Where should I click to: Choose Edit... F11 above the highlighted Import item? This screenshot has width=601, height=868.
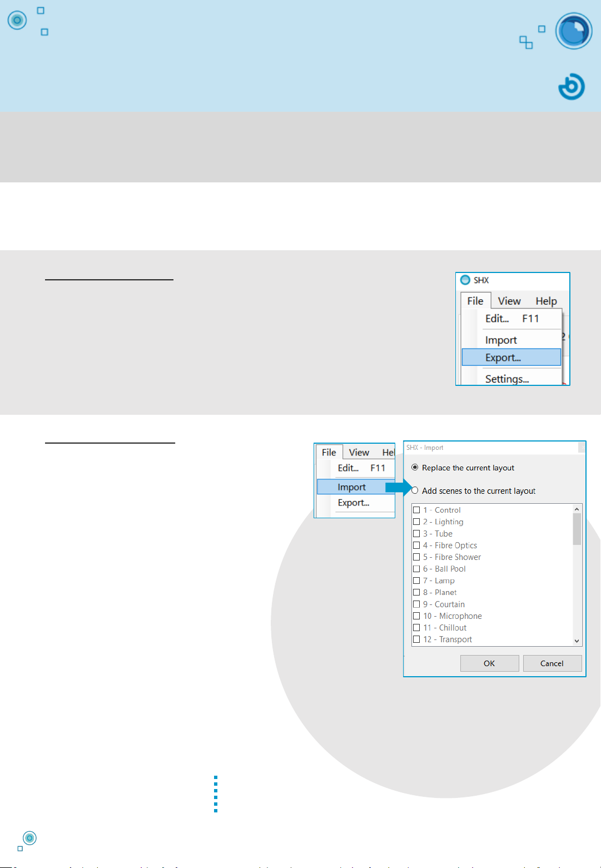point(362,468)
